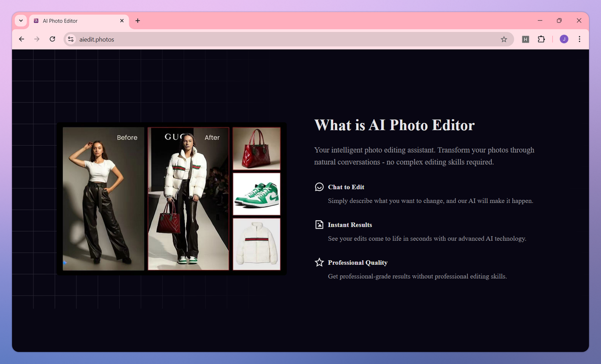Reload the current page
The height and width of the screenshot is (364, 601).
pos(52,39)
